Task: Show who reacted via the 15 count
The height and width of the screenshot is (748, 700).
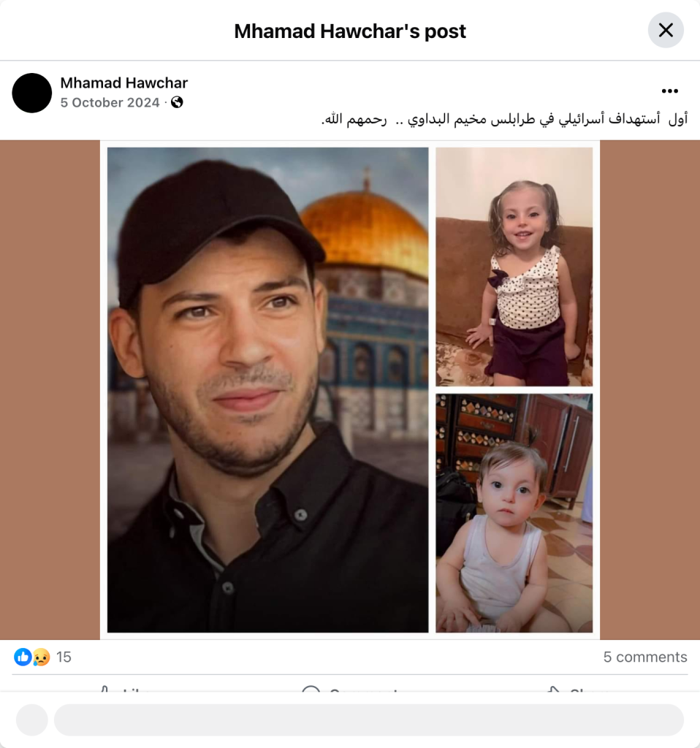Action: 64,657
